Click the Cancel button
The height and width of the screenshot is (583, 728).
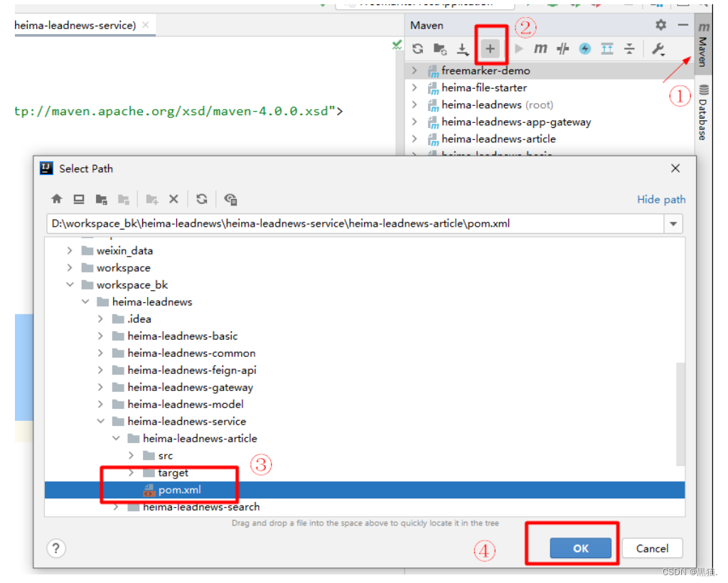coord(652,548)
